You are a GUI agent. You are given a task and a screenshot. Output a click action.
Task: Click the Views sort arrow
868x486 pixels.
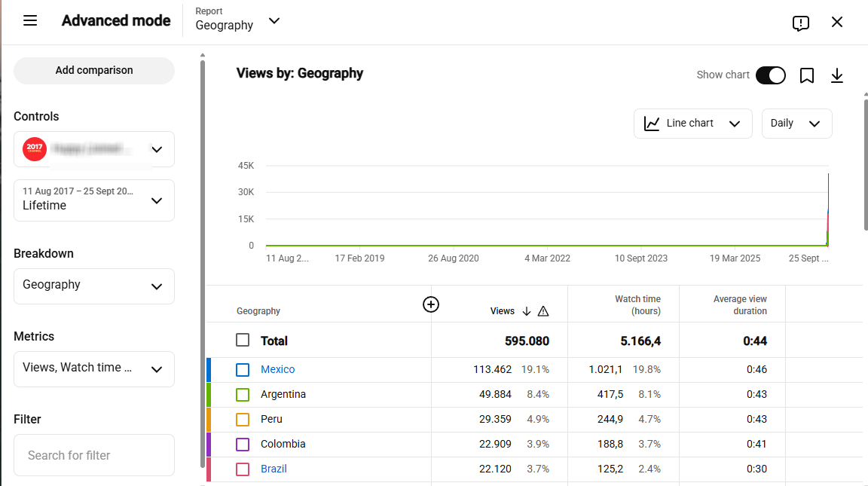pos(527,311)
